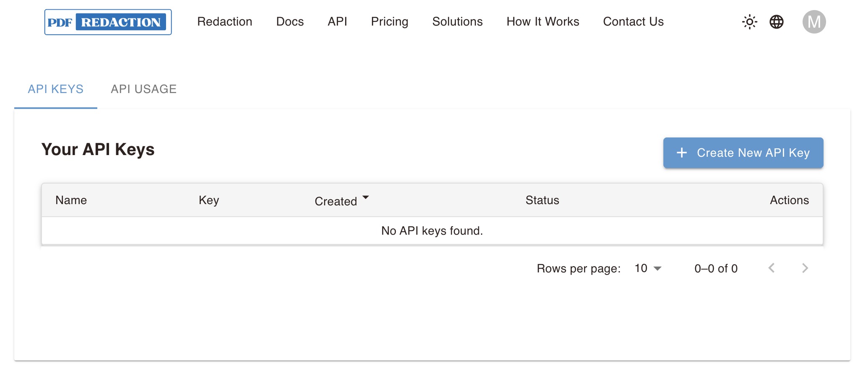Open the user avatar M menu

[814, 22]
